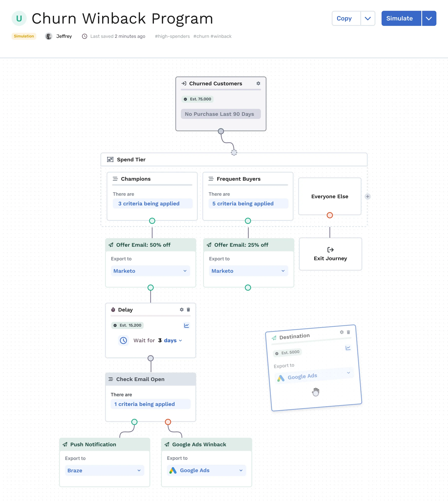
Task: Click the Delay node settings gear
Action: coord(182,310)
